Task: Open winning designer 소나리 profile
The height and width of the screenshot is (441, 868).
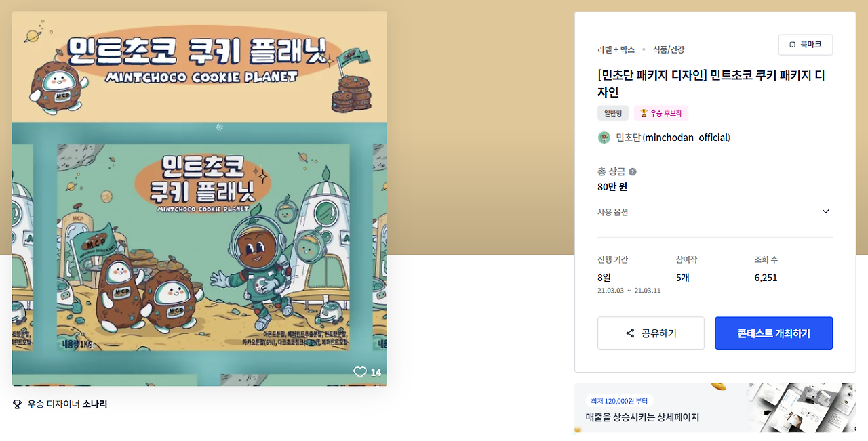Action: [x=95, y=404]
